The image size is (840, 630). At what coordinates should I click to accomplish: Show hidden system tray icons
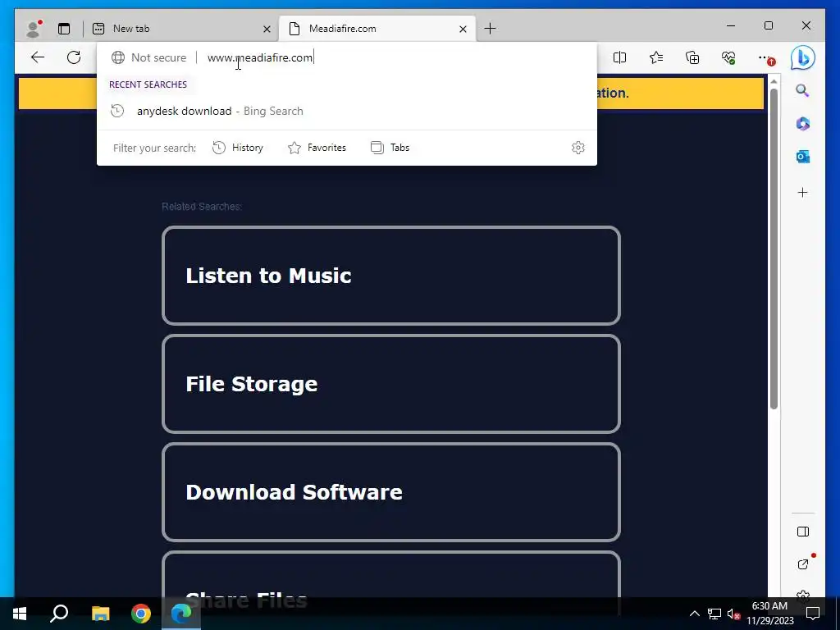(694, 614)
